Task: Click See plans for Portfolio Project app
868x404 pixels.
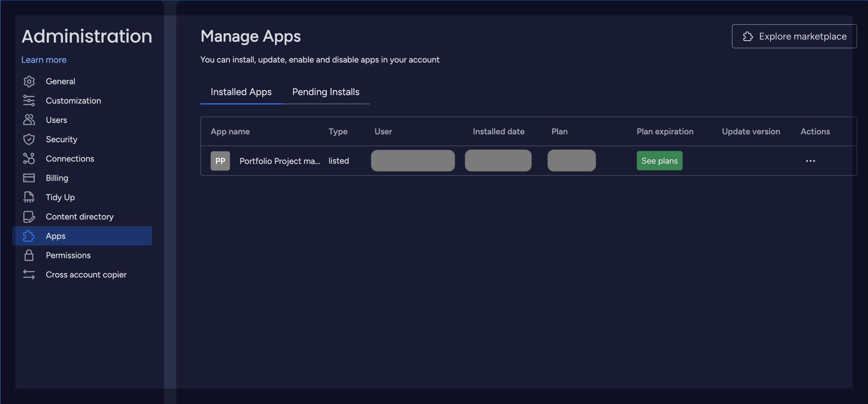Action: pyautogui.click(x=660, y=160)
